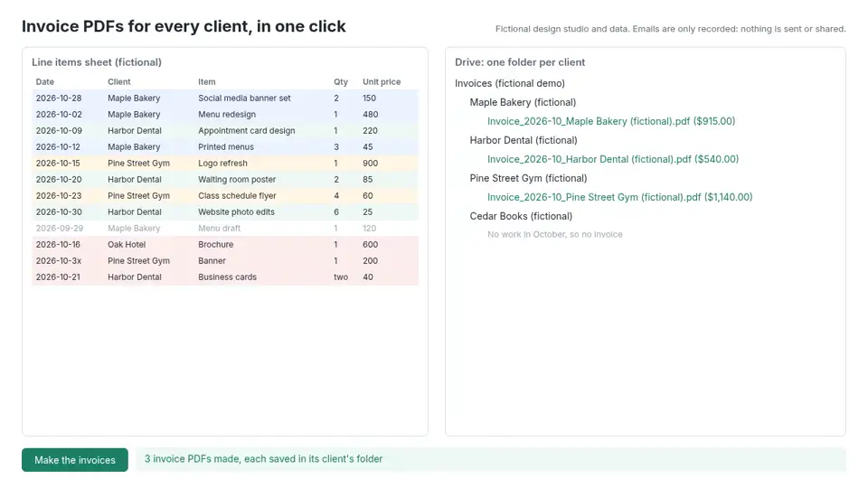Click the unit price 480 cell
This screenshot has width=868, height=488.
pos(371,115)
